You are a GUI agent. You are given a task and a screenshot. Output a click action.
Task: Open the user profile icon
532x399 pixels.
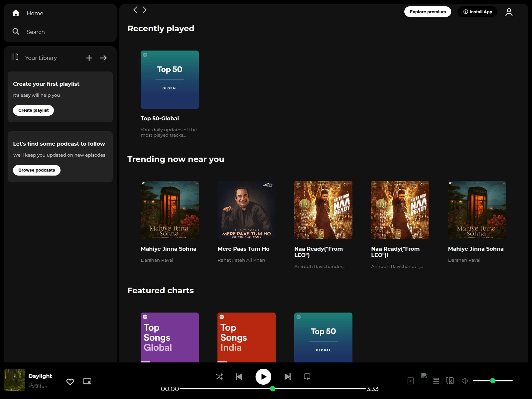click(x=509, y=12)
